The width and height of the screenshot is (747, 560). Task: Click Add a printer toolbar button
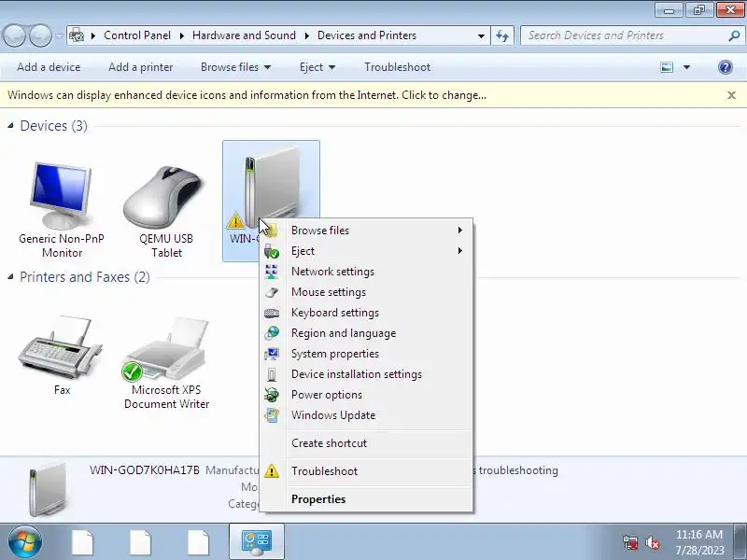(141, 67)
